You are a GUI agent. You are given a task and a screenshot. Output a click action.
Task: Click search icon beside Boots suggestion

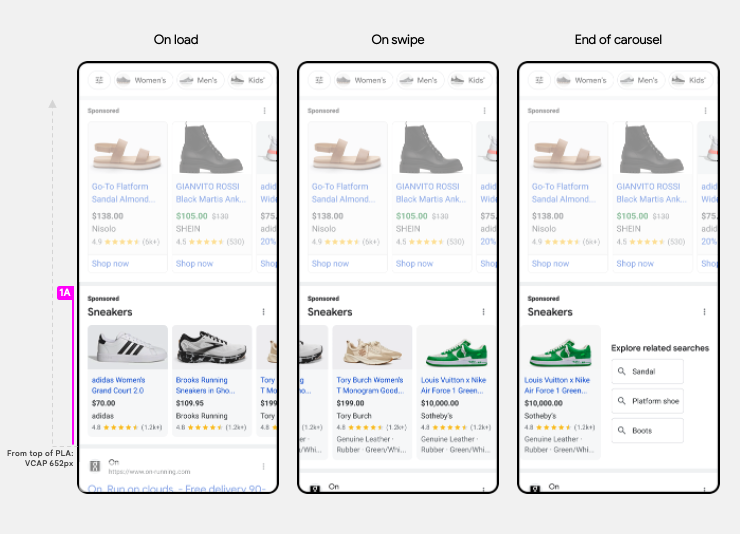[622, 431]
